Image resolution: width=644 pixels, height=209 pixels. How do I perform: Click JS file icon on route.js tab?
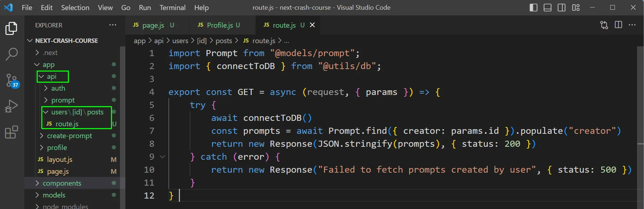point(266,25)
